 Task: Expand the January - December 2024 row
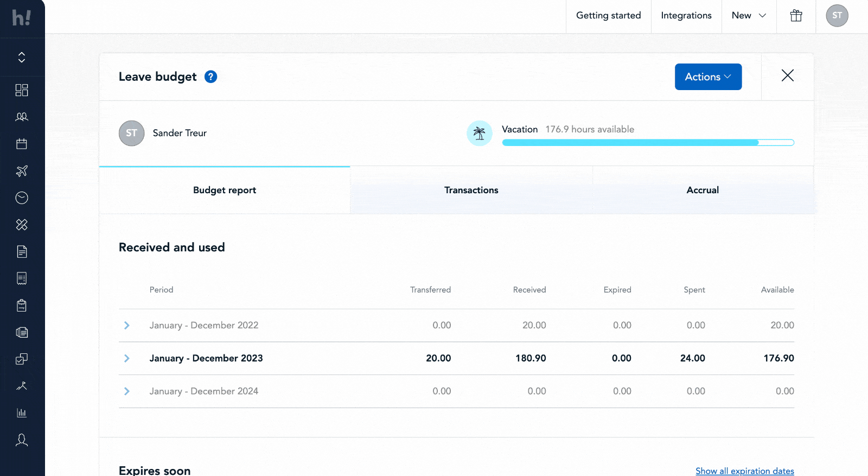tap(127, 391)
